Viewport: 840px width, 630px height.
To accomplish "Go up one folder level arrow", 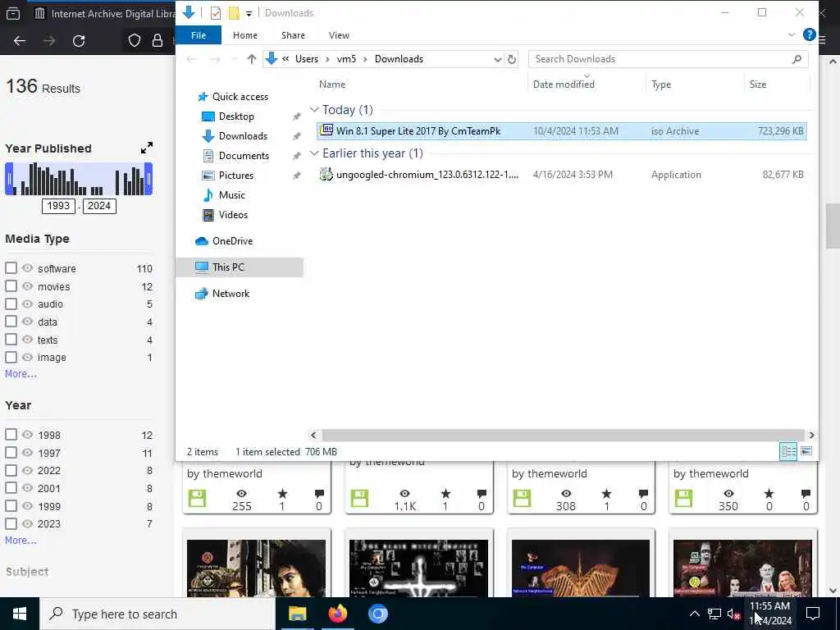I will pos(251,59).
